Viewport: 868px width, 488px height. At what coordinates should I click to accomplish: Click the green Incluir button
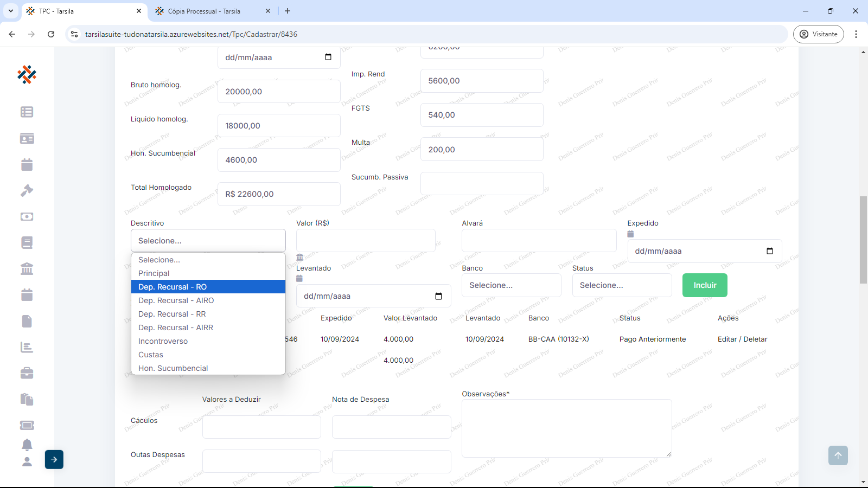pyautogui.click(x=705, y=285)
